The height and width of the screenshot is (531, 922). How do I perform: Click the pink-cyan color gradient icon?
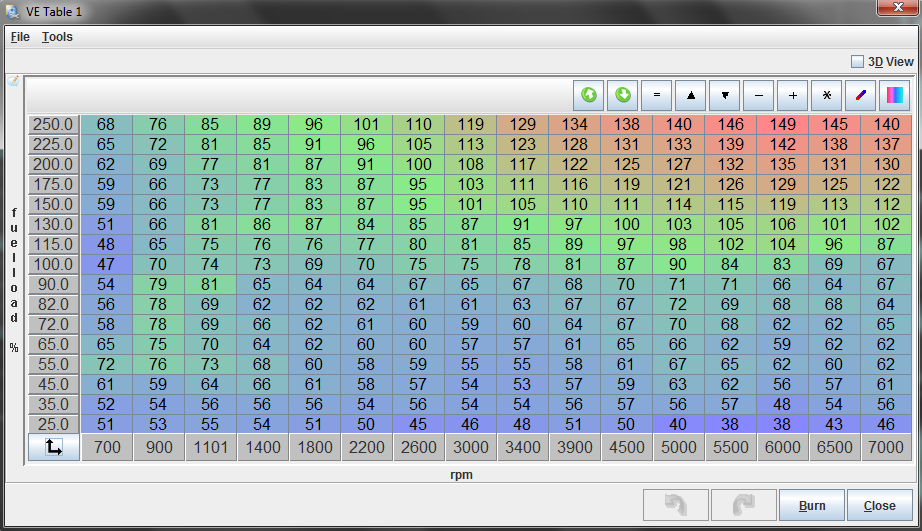point(895,95)
